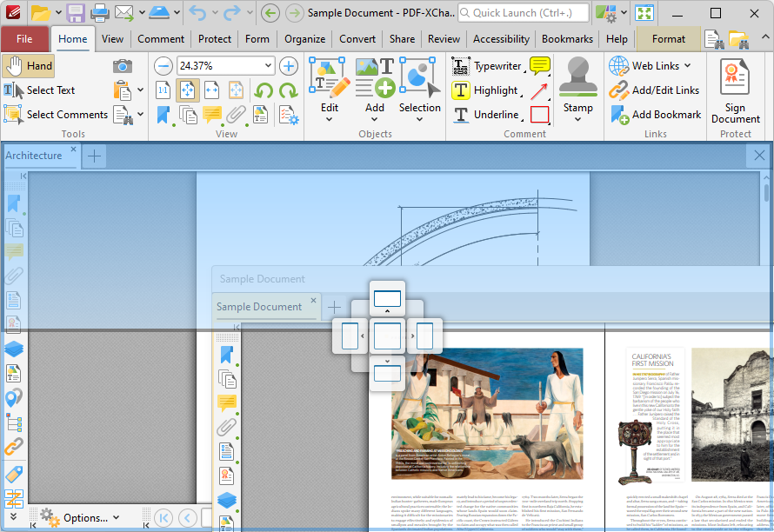Image resolution: width=774 pixels, height=532 pixels.
Task: Choose the Highlight text tool
Action: 485,90
